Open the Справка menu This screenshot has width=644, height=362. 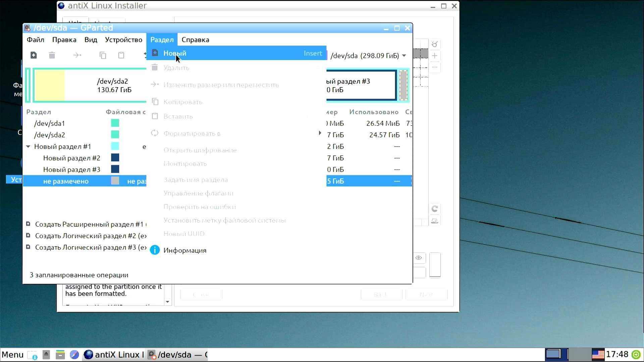tap(195, 40)
